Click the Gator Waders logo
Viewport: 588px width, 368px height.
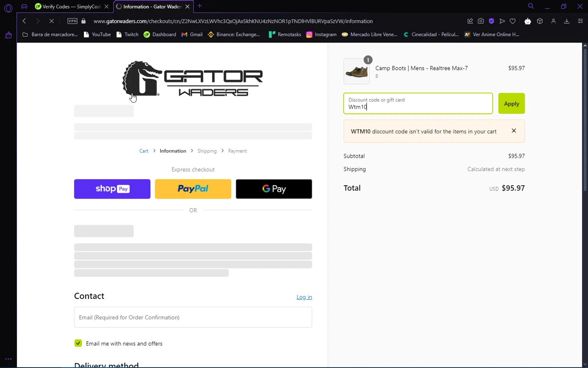(x=192, y=78)
